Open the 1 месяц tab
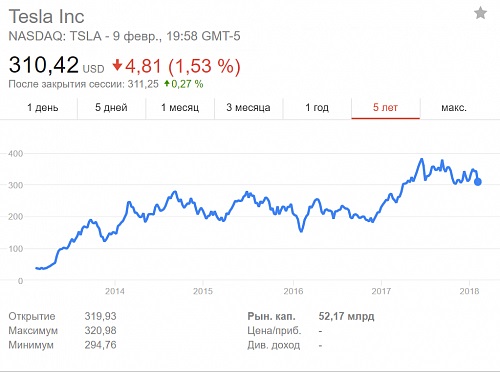 click(x=180, y=108)
